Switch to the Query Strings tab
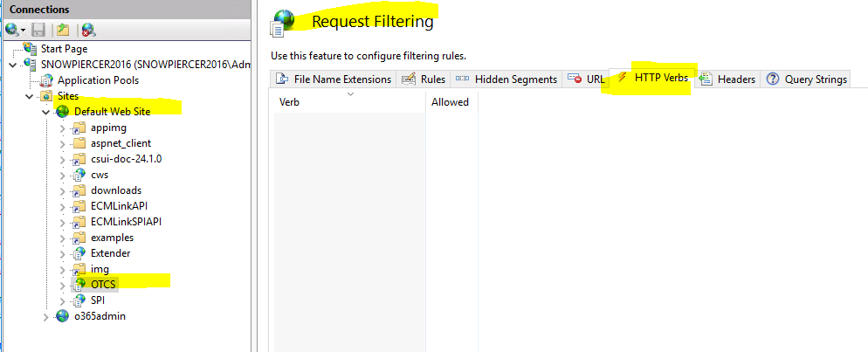The width and height of the screenshot is (868, 352). 807,79
